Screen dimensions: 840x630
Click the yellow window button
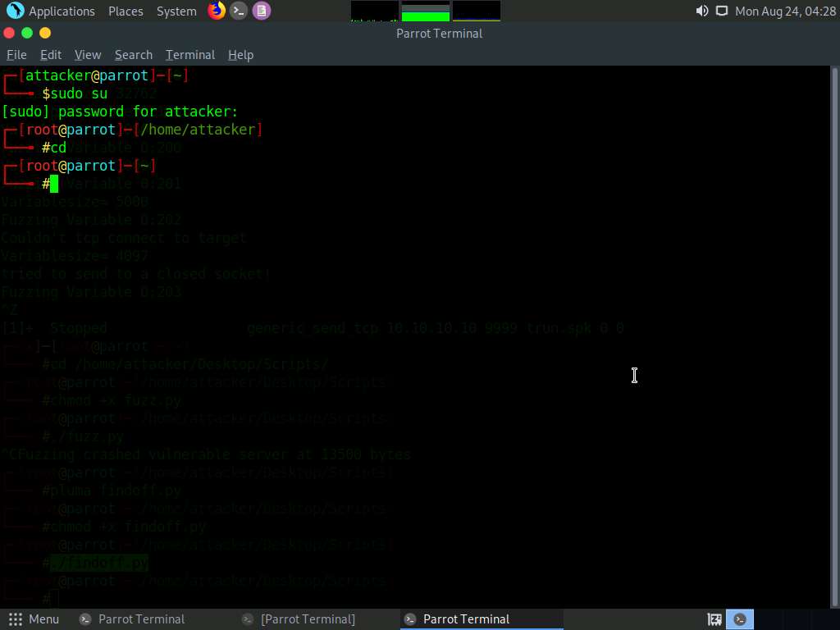click(x=45, y=33)
